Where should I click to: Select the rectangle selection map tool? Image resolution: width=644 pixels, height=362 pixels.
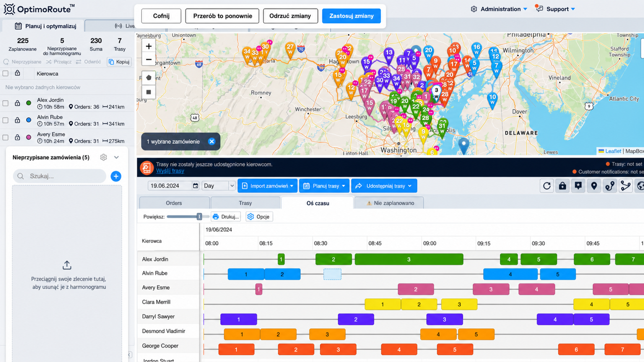[148, 92]
